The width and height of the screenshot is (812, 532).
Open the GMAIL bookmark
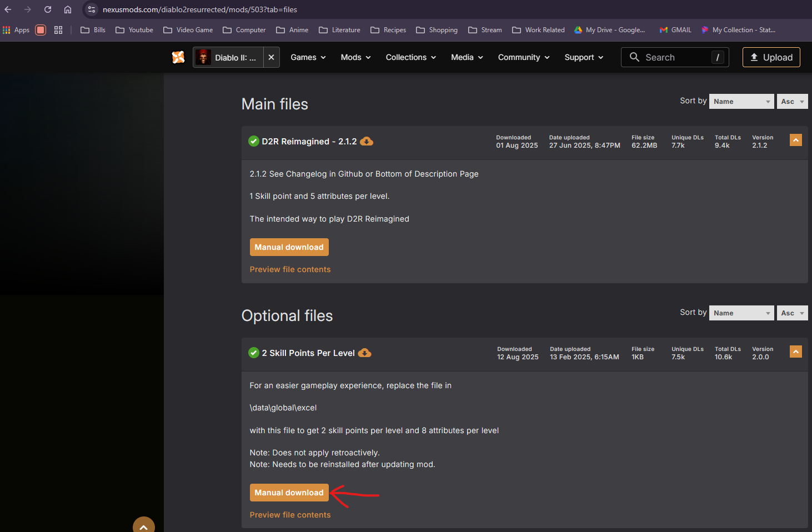point(675,30)
